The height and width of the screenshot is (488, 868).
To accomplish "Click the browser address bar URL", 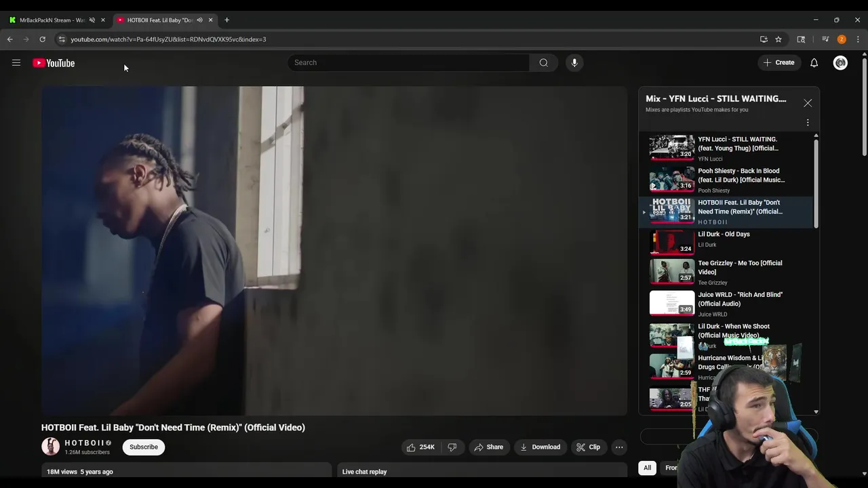I will (168, 39).
